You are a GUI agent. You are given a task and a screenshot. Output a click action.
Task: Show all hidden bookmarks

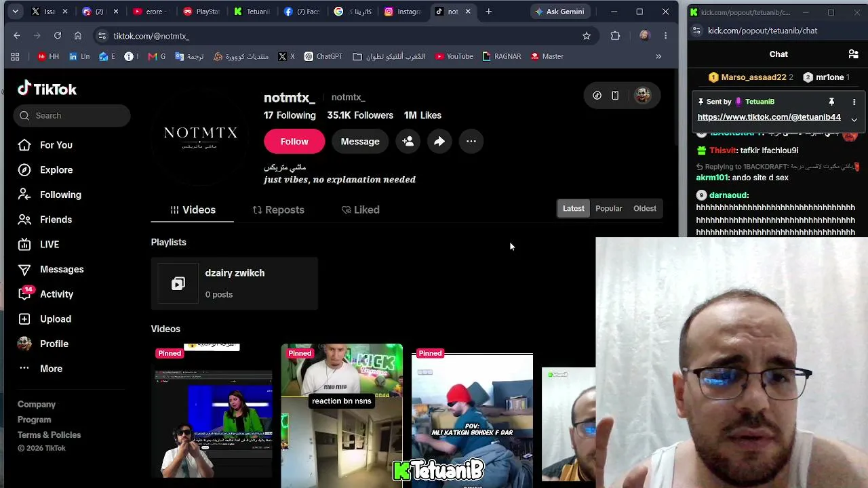pyautogui.click(x=658, y=57)
